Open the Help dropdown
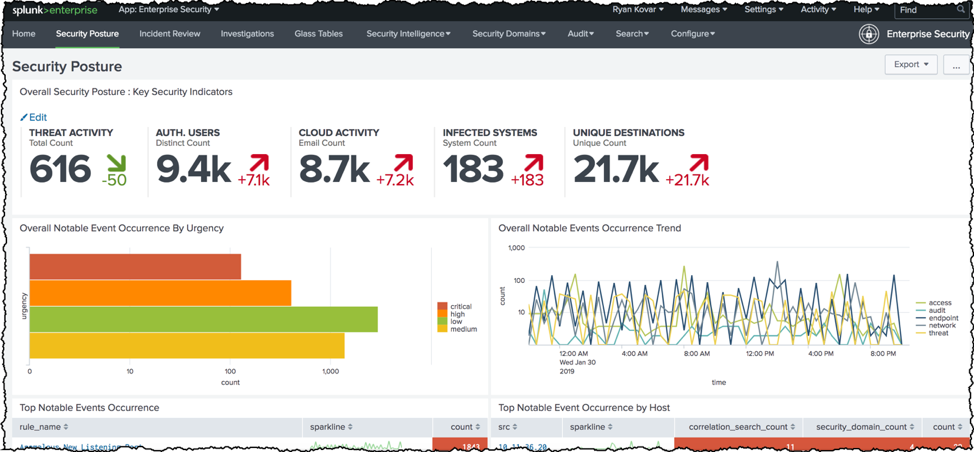Viewport: 974px width, 452px height. click(866, 10)
